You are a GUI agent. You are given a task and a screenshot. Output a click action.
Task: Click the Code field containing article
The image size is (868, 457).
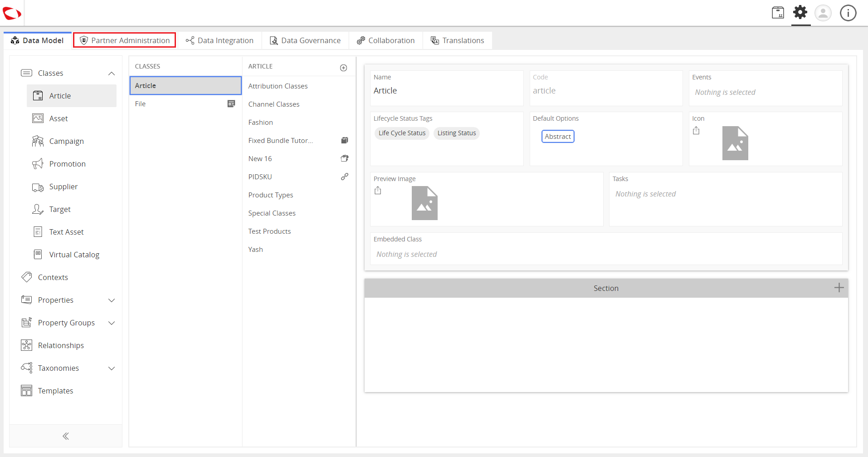[x=606, y=88]
